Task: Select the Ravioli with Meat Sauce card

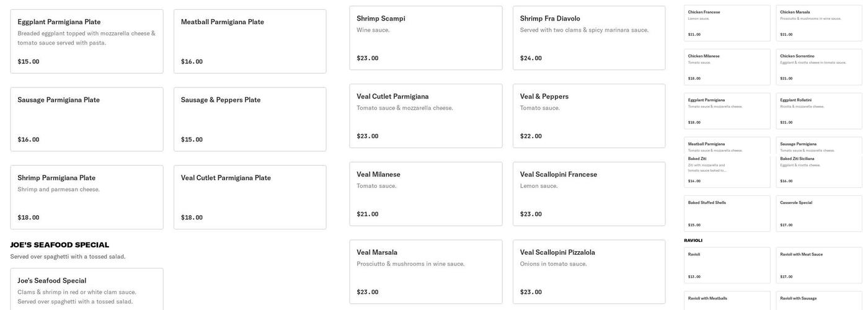Action: pyautogui.click(x=819, y=265)
